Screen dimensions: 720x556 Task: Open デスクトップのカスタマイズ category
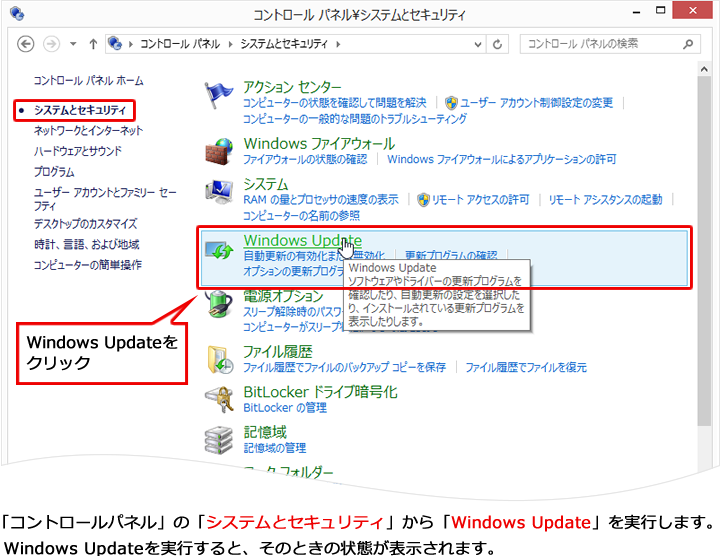85,224
